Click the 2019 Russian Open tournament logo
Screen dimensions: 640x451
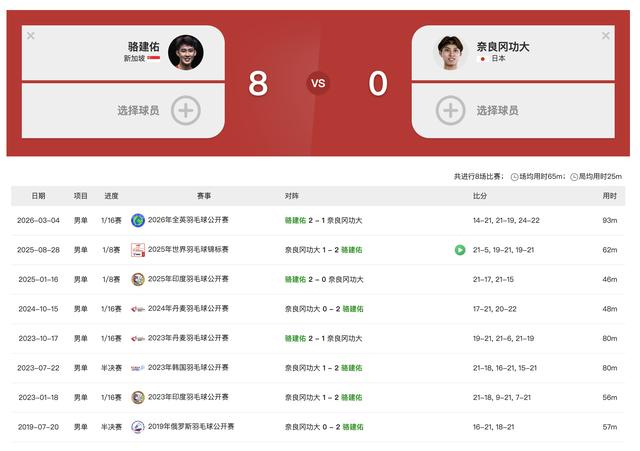pyautogui.click(x=138, y=427)
